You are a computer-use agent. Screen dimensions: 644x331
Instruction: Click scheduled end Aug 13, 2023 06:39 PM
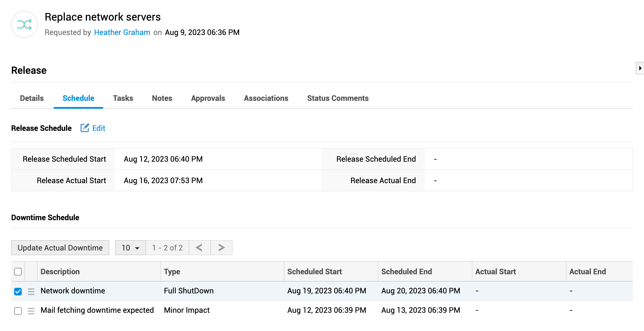click(421, 310)
